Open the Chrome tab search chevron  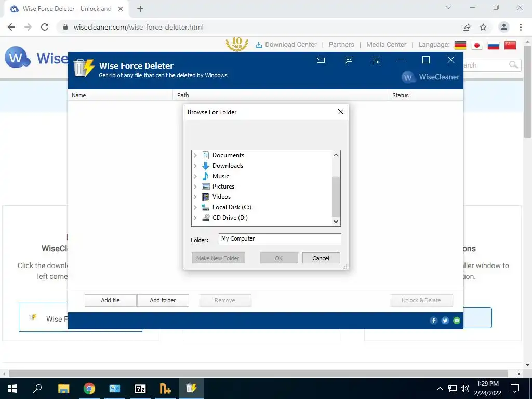pyautogui.click(x=448, y=7)
